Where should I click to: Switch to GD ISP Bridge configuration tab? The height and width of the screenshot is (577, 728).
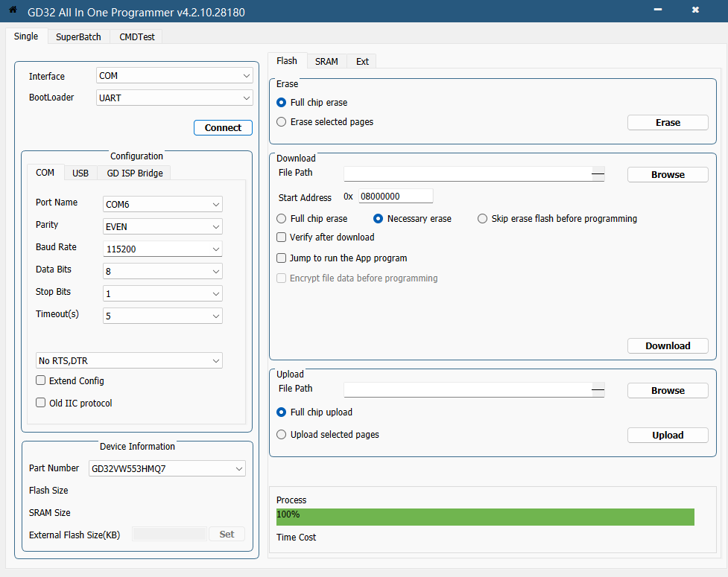[134, 173]
